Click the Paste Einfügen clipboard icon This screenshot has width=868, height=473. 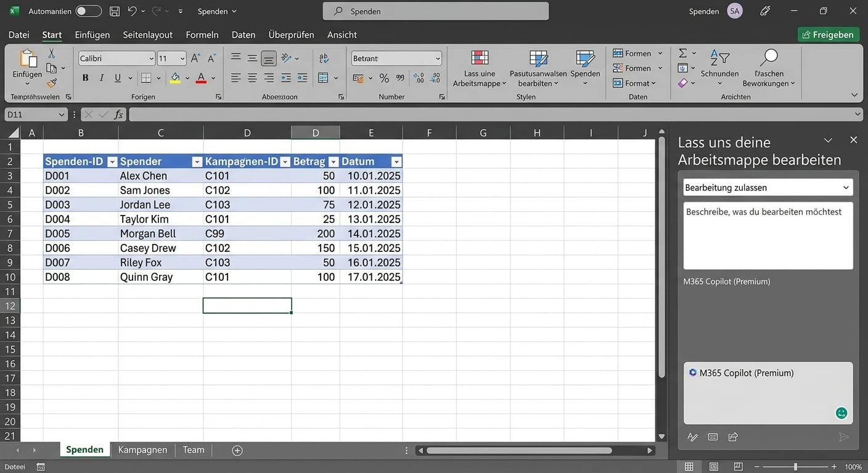[27, 59]
